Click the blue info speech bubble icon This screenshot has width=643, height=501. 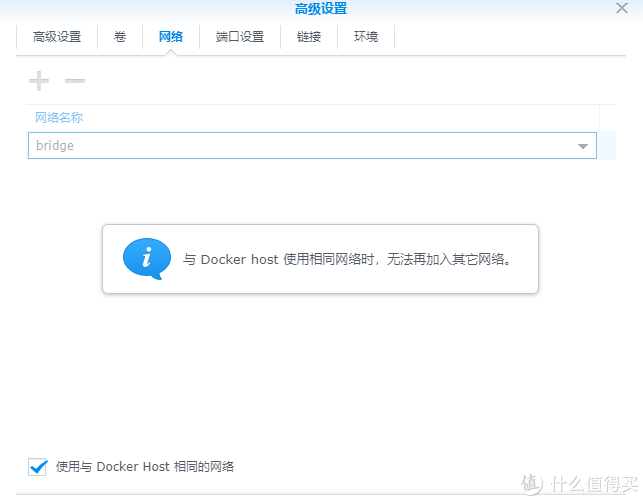pos(147,259)
